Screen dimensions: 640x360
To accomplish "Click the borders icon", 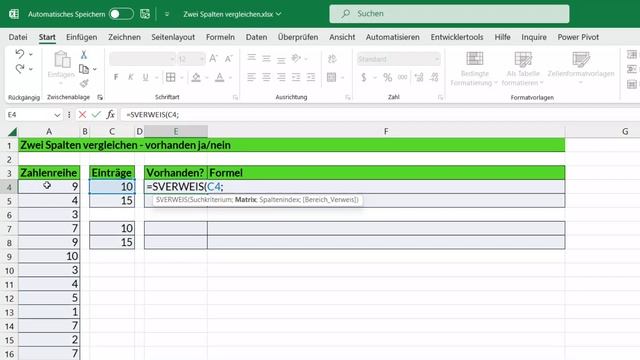I will pyautogui.click(x=171, y=77).
